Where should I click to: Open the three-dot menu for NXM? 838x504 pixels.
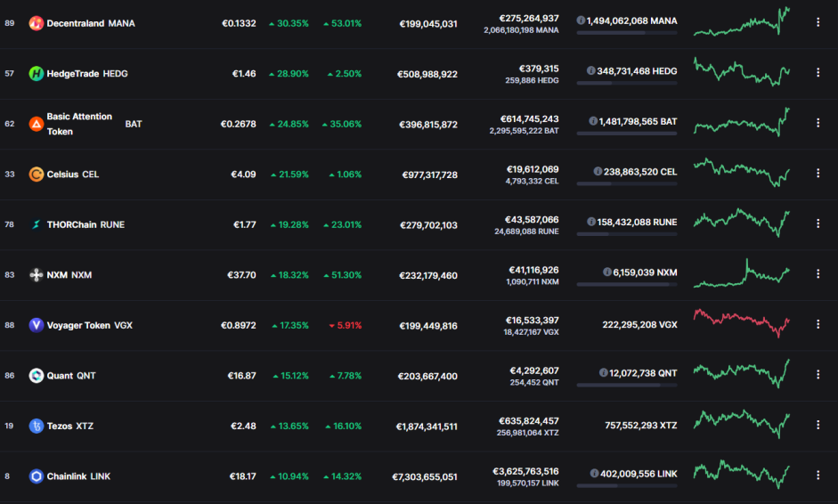(x=818, y=273)
